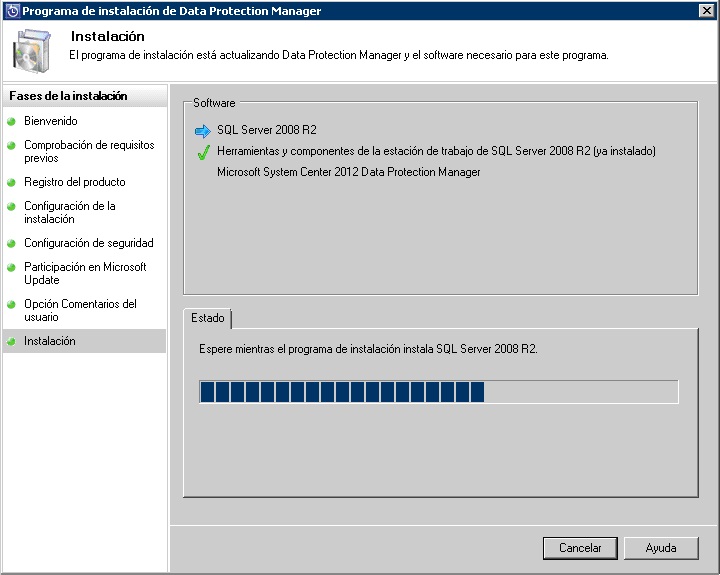Select Registro del producto phase
Viewport: 720px width, 575px height.
(x=74, y=182)
